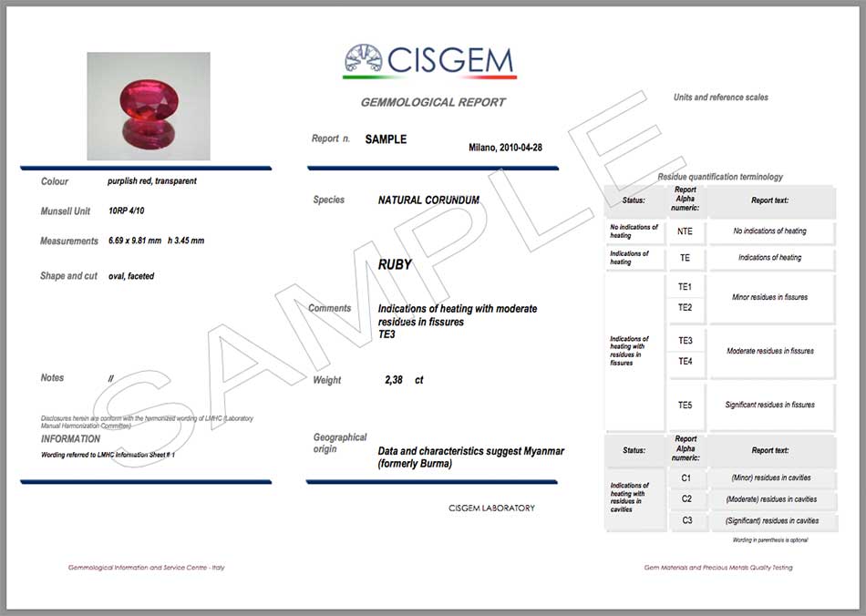Select "Wording in parenthesis is optional" footnote
This screenshot has width=866, height=616.
click(770, 540)
